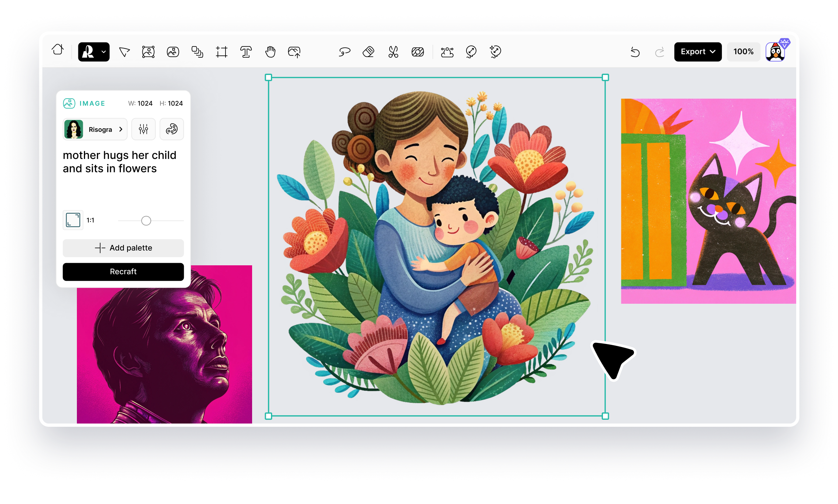Screen dimensions: 838x504
Task: Click the home icon
Action: tap(58, 50)
